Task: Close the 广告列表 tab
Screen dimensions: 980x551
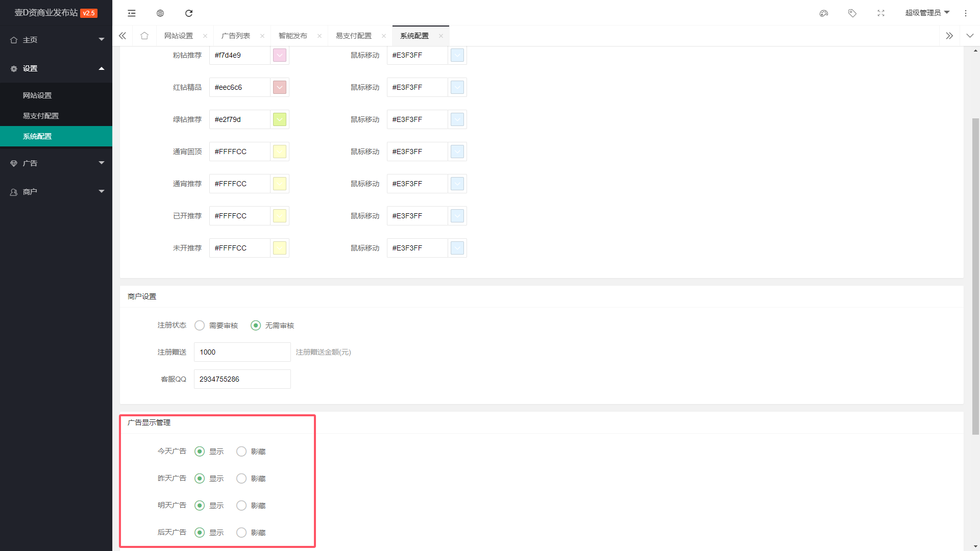Action: tap(262, 36)
